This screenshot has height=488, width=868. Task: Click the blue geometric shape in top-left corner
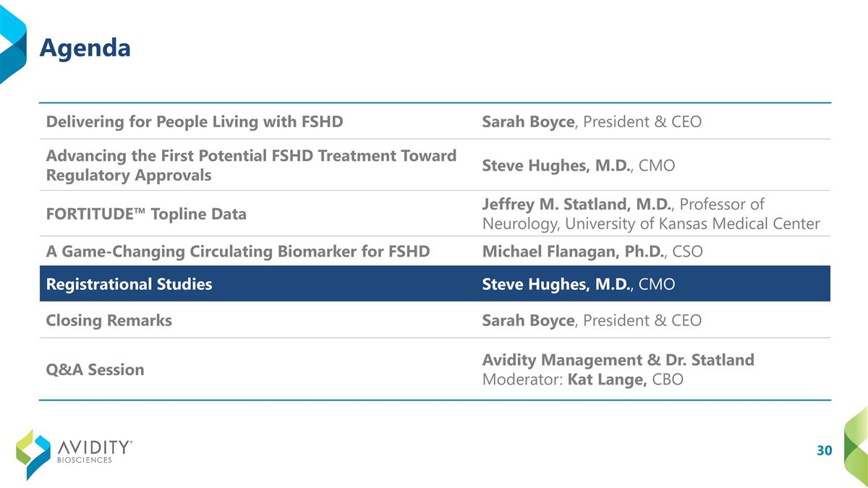(12, 45)
